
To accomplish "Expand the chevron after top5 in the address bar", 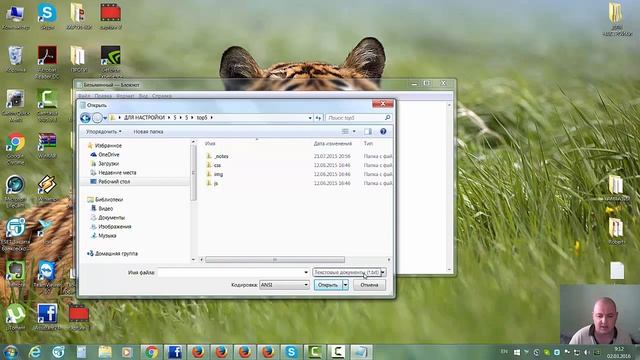I will pos(211,118).
